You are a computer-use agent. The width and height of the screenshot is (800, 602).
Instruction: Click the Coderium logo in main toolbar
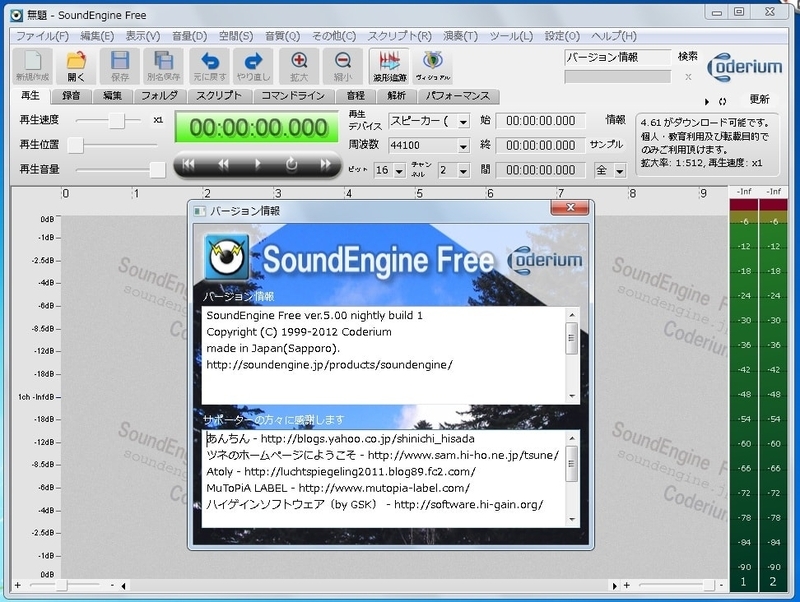pos(744,67)
